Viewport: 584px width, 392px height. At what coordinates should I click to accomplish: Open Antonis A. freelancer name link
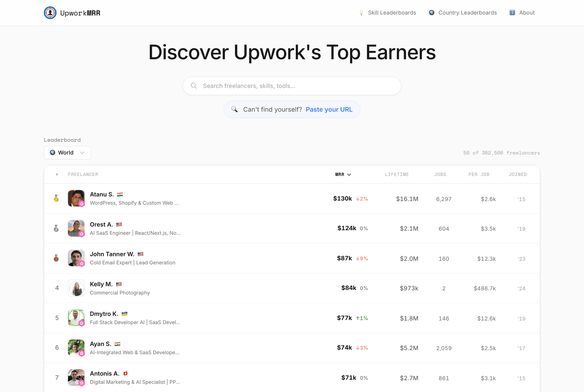coord(104,373)
